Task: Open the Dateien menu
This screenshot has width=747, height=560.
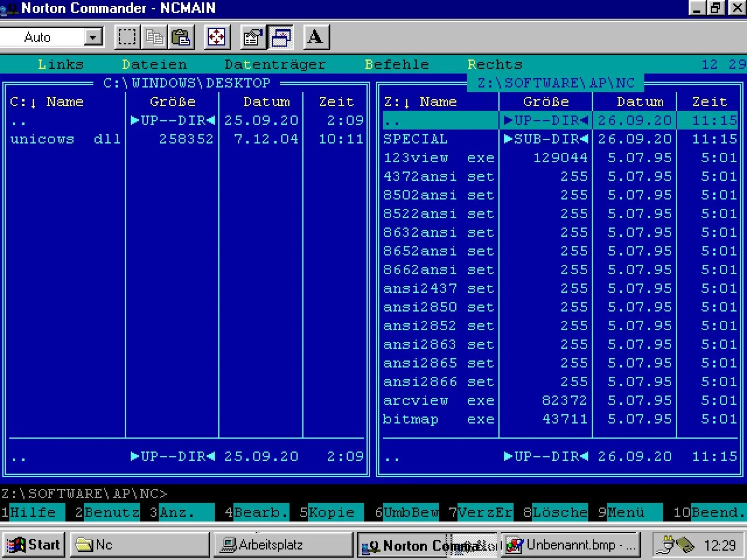Action: (x=154, y=64)
